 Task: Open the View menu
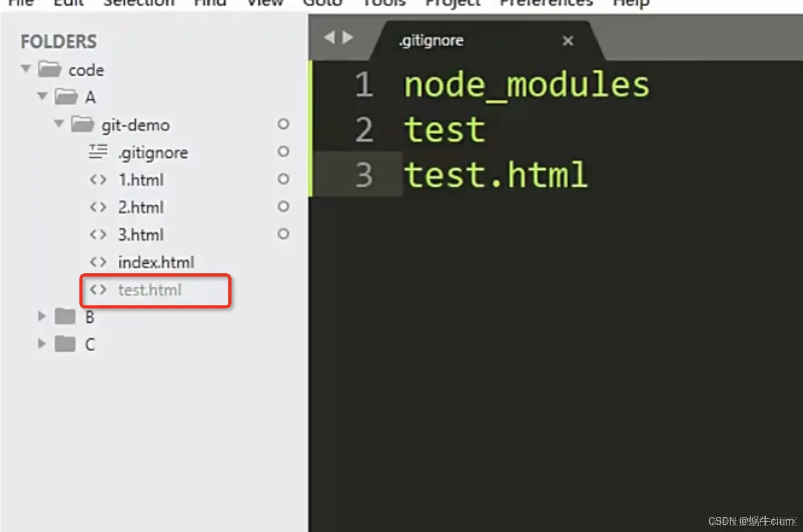265,3
